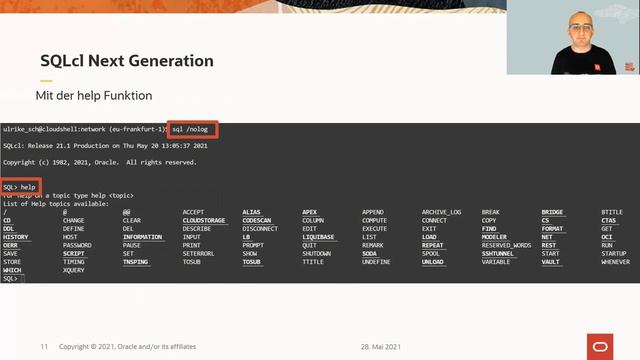Viewport: 640px width, 360px height.
Task: Click the XQUERY help topic
Action: tap(73, 270)
